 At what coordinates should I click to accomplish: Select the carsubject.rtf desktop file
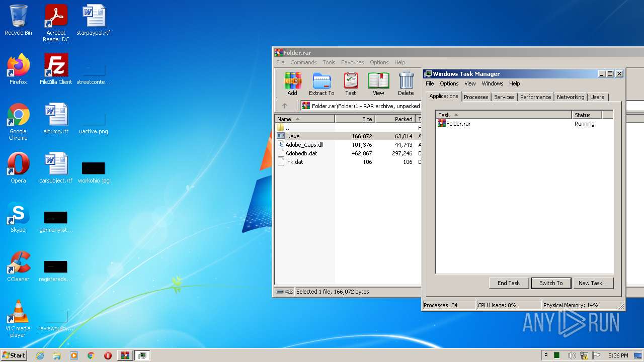tap(56, 168)
